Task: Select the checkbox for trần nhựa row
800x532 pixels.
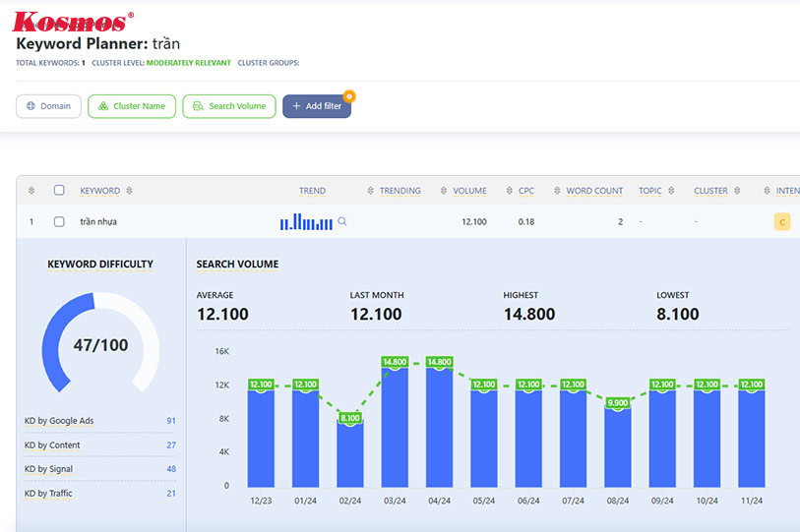Action: (59, 221)
